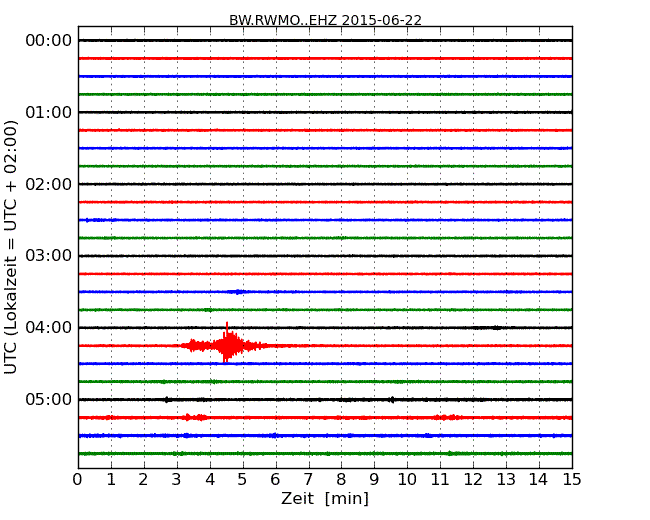Click the 2 minute tick label
650x520 pixels.
pyautogui.click(x=143, y=480)
